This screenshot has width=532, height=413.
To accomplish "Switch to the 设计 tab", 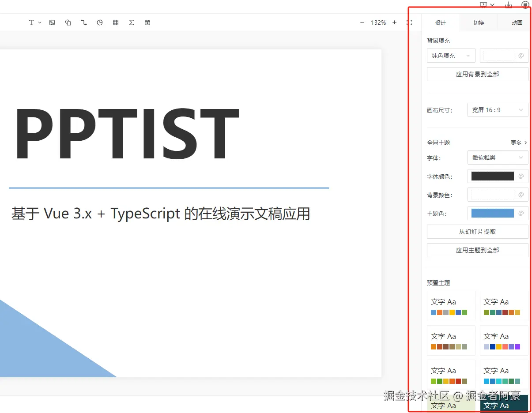I will click(x=441, y=23).
